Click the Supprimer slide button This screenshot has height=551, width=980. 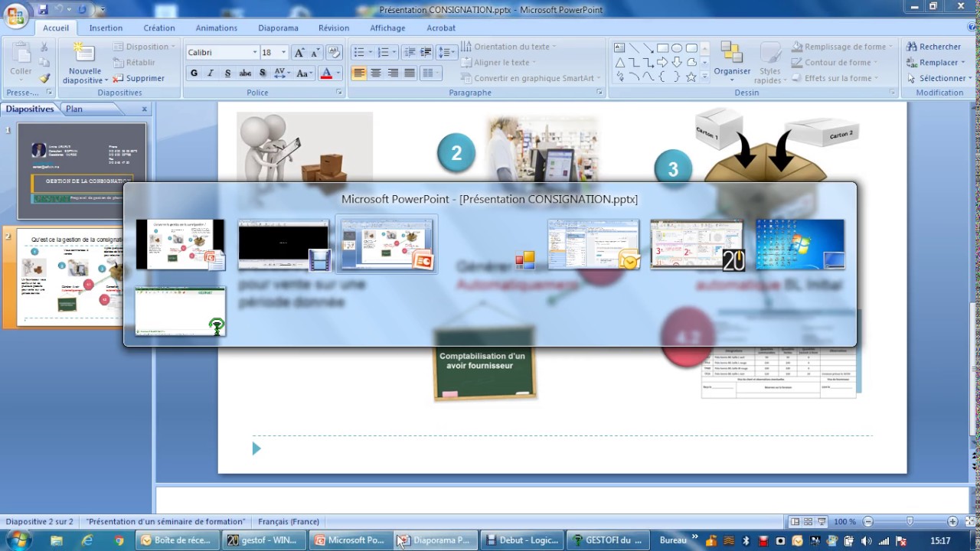[x=139, y=78]
